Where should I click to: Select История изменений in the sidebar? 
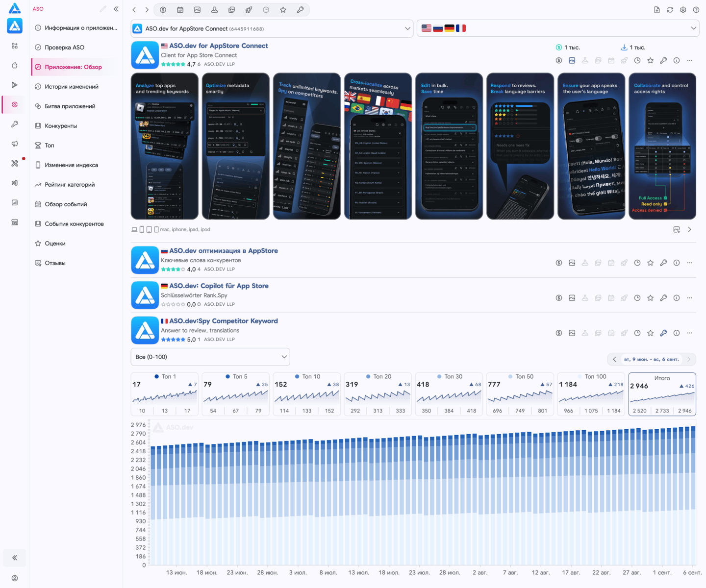click(76, 87)
